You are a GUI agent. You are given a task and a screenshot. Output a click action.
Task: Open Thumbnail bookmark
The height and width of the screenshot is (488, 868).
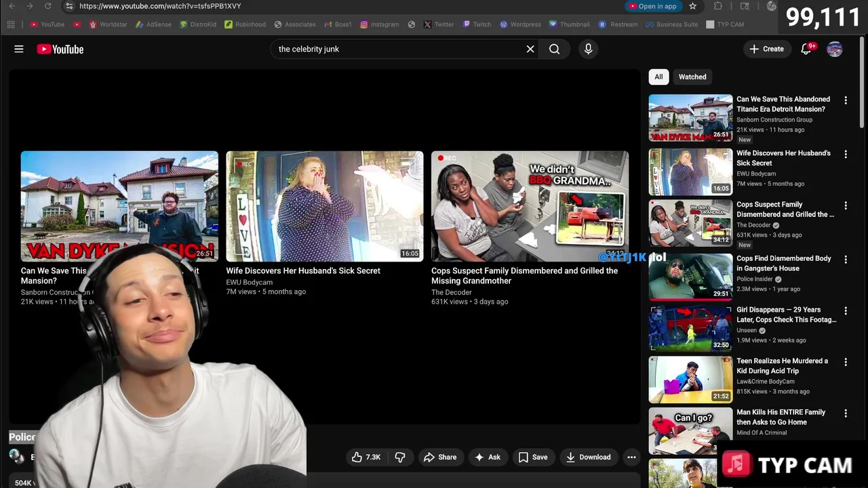[x=569, y=24]
